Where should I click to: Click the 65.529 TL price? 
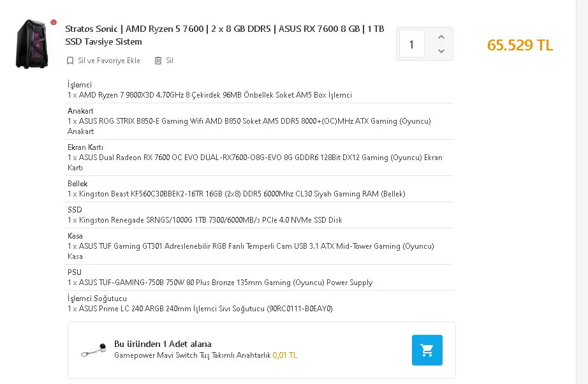(x=520, y=45)
